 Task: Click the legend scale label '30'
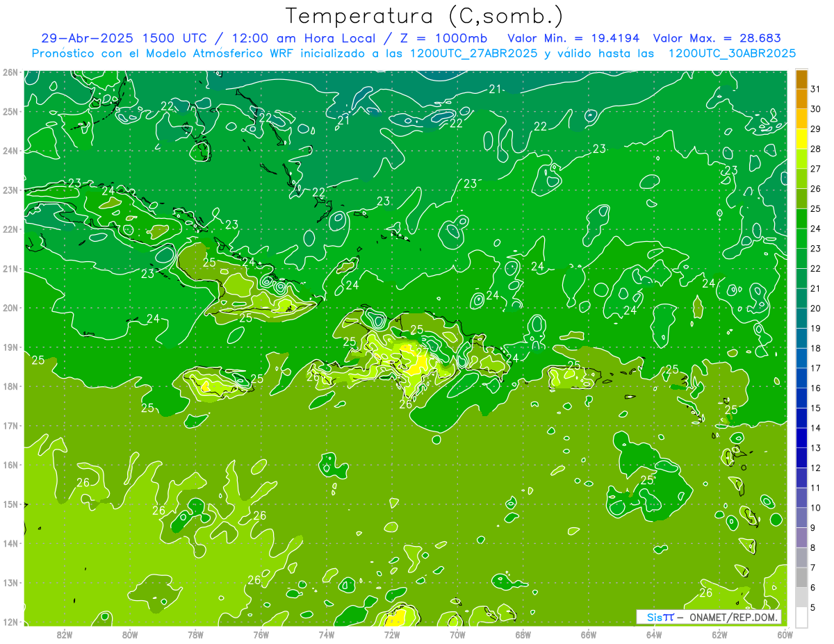click(x=816, y=109)
